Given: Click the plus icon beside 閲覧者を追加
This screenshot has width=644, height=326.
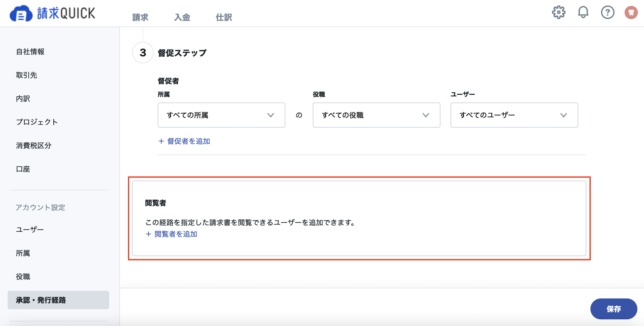Looking at the screenshot, I should tap(148, 234).
